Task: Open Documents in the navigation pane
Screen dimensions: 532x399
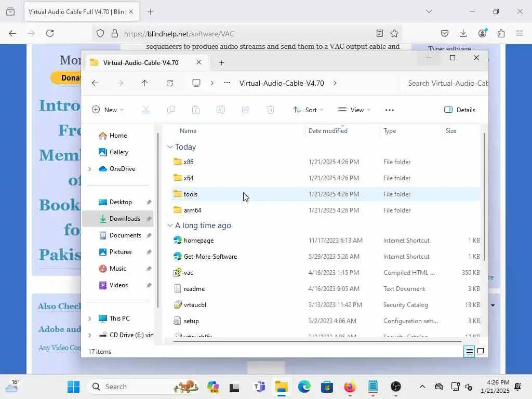Action: click(x=125, y=235)
